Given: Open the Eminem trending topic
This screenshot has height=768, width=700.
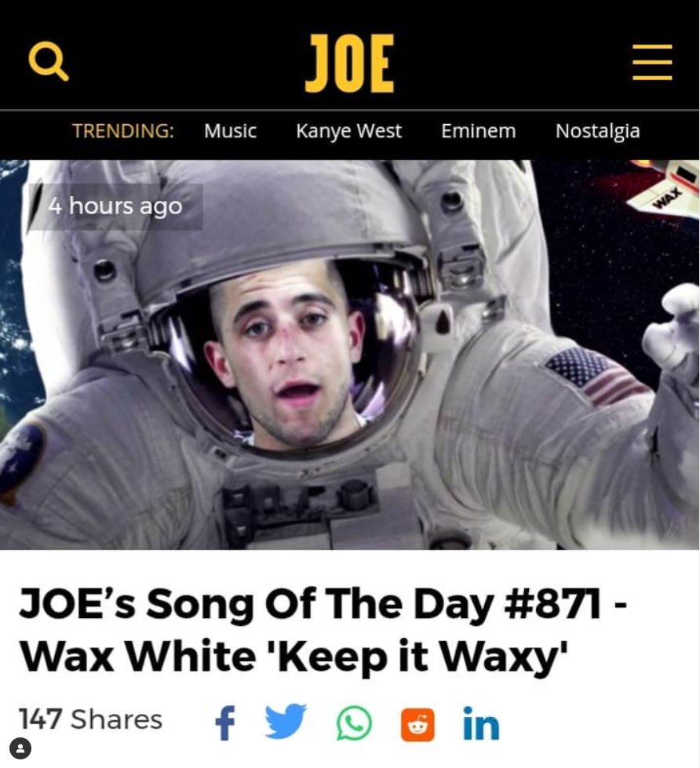Looking at the screenshot, I should coord(478,131).
